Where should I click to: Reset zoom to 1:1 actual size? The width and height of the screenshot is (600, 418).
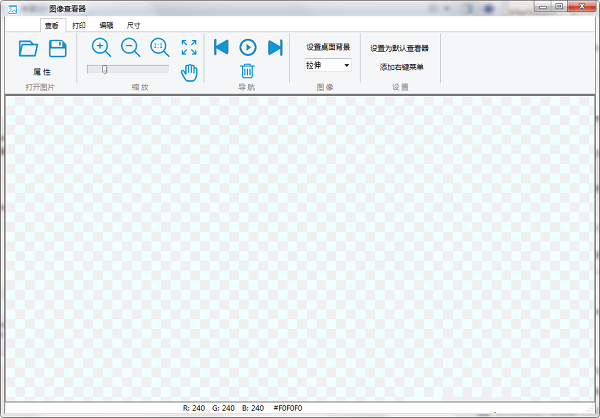point(160,47)
